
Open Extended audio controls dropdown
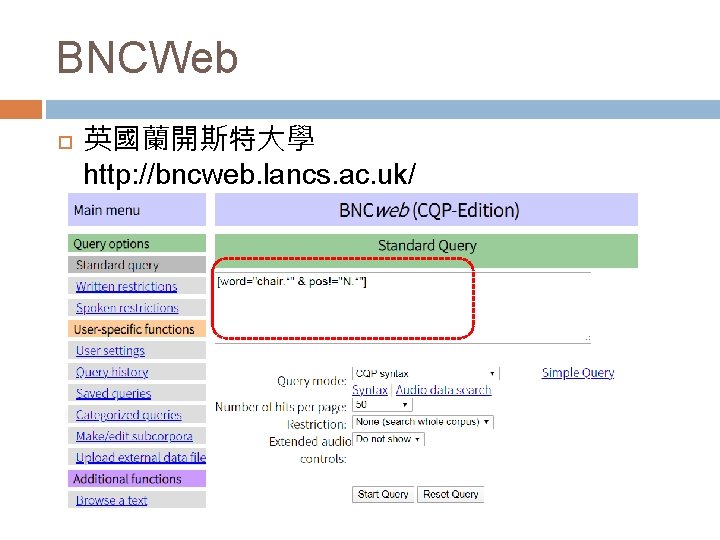pyautogui.click(x=388, y=439)
